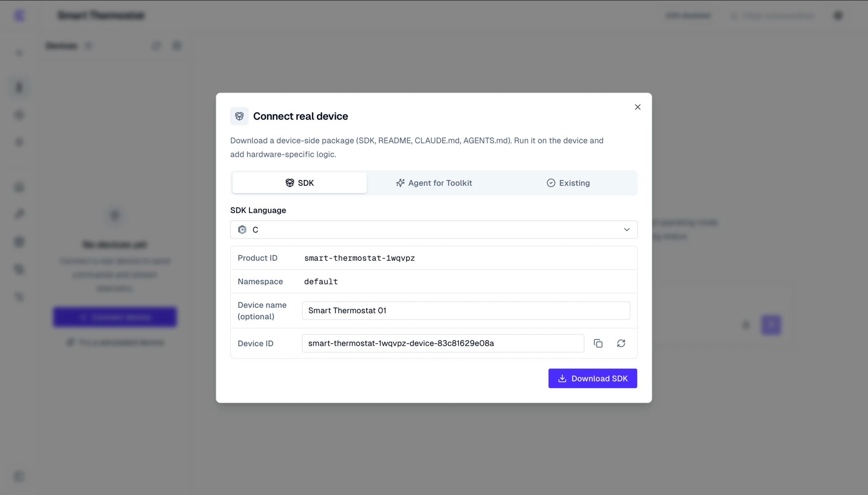
Task: Close the Connect real device dialog
Action: 637,107
